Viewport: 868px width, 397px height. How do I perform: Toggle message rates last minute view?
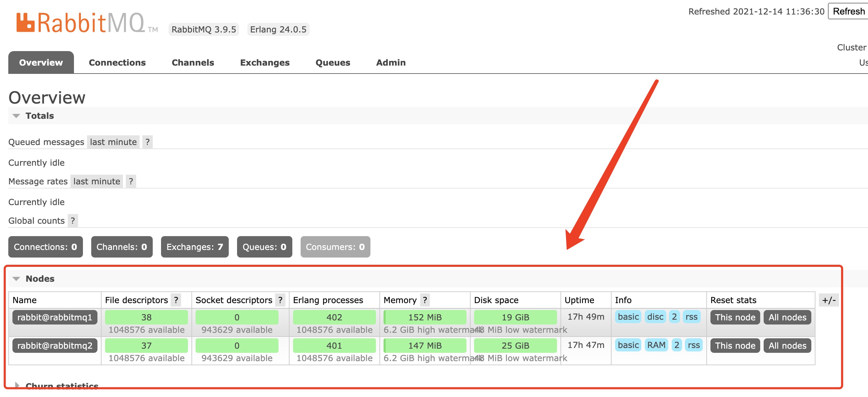96,181
